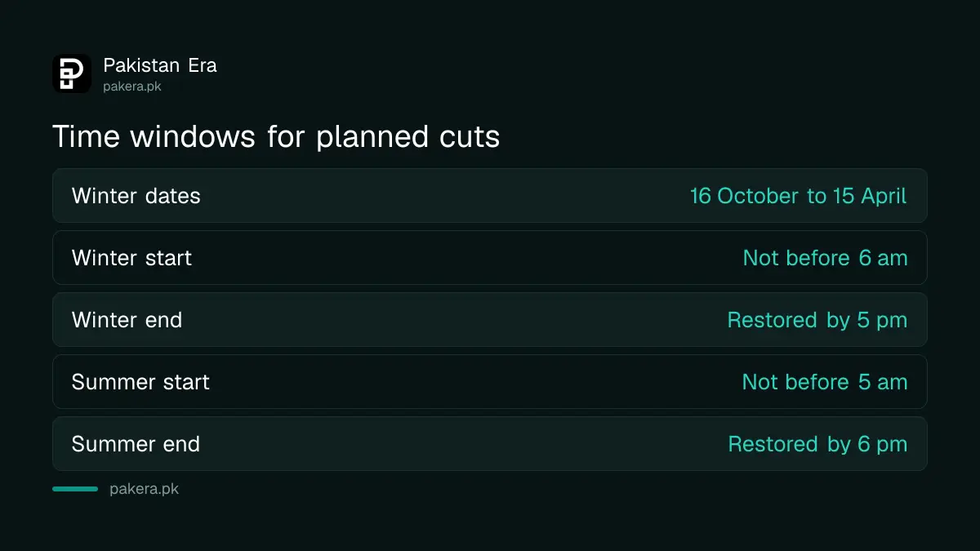Screen dimensions: 980x551
Task: Click the Not before 6 am value
Action: [x=825, y=258]
